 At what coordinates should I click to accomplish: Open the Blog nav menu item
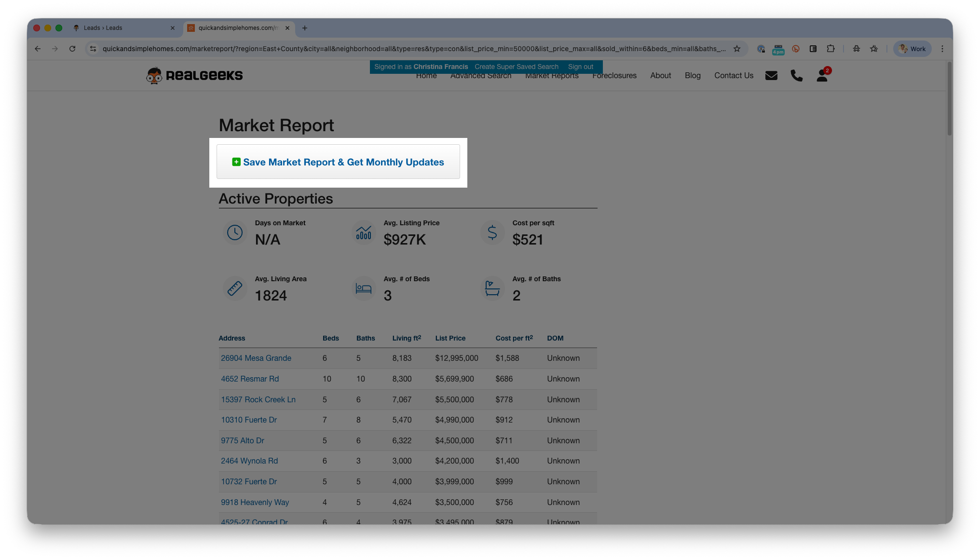pos(693,76)
